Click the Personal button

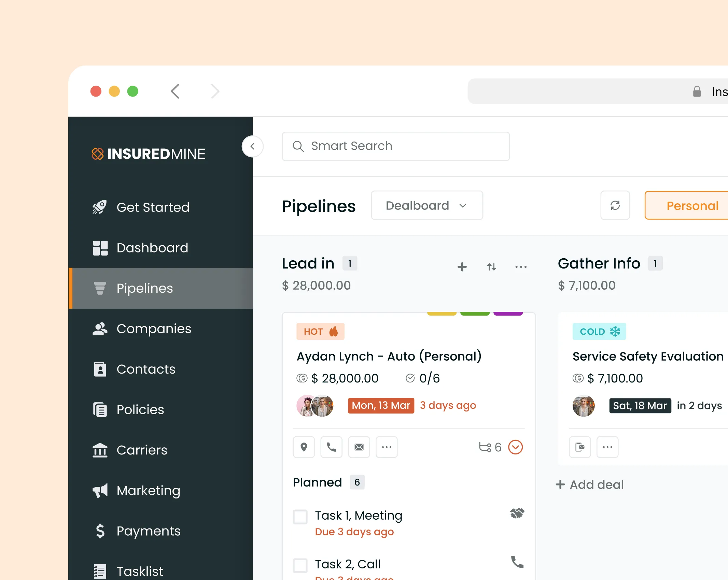(x=692, y=205)
